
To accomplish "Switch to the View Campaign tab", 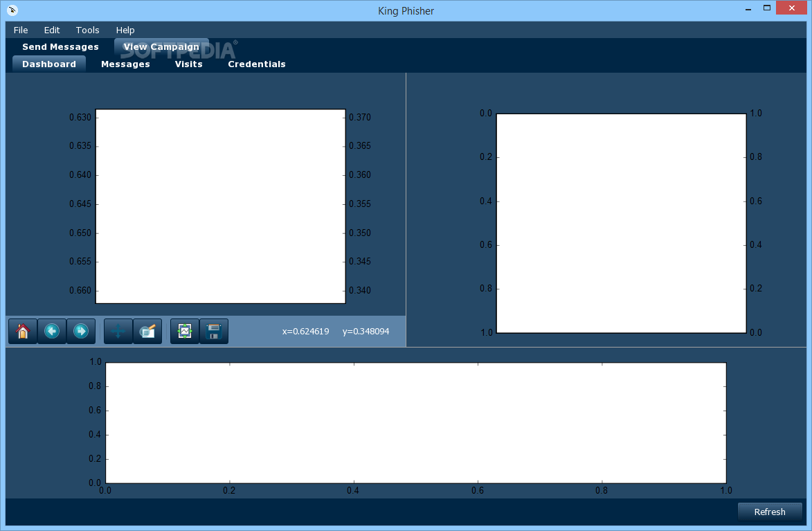I will tap(161, 46).
